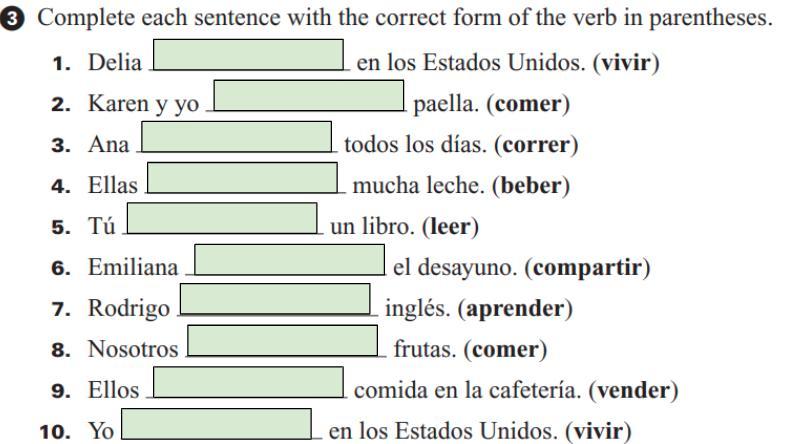Click the blank after Karen y yo
Image resolution: width=796 pixels, height=444 pixels.
309,95
